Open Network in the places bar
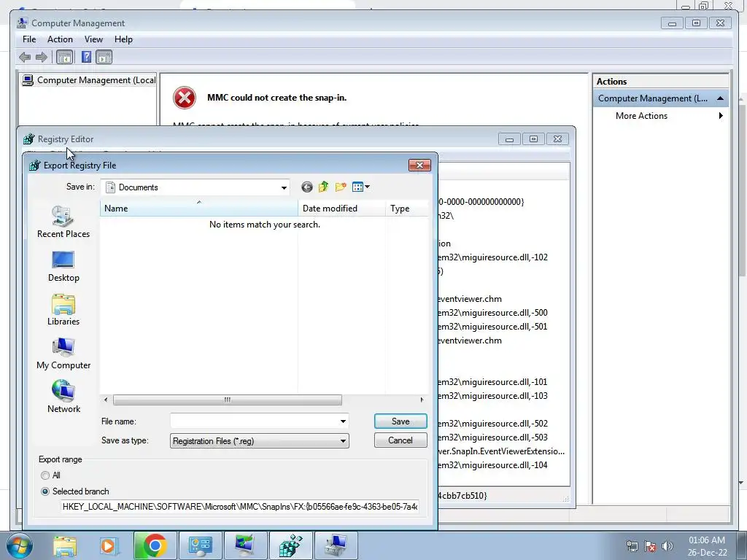Image resolution: width=747 pixels, height=560 pixels. coord(63,397)
